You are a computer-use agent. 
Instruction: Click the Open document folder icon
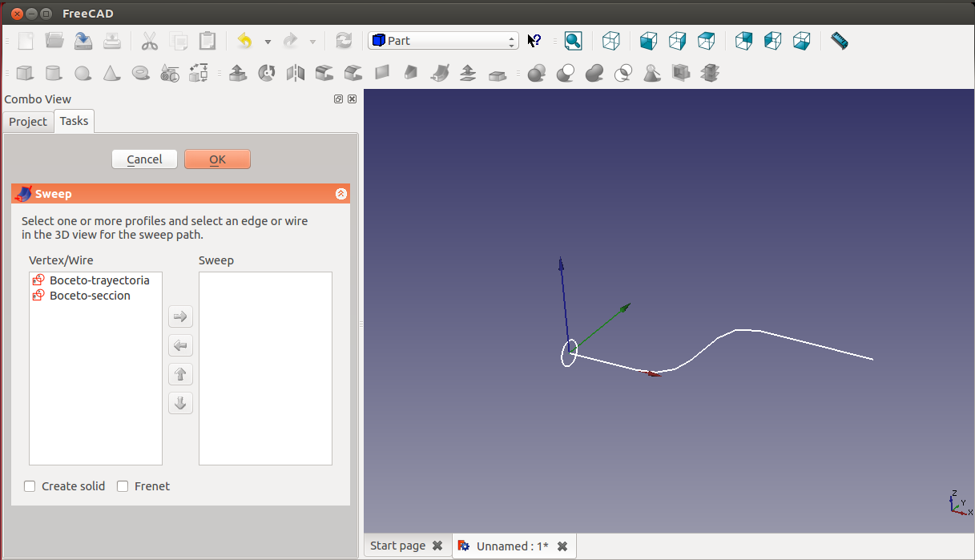tap(54, 41)
